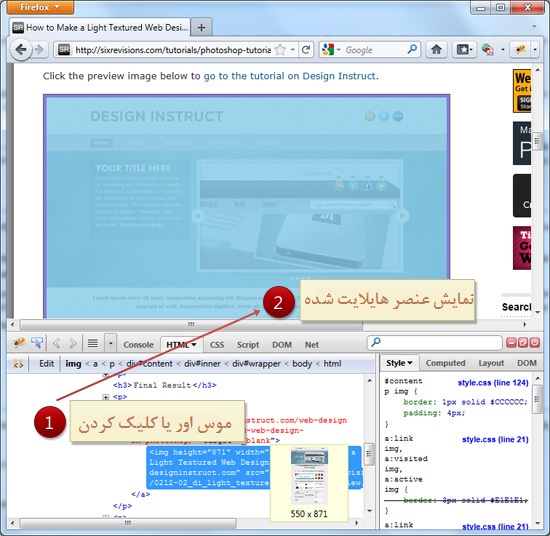The image size is (550, 536).
Task: Click the Firebug toolbar icon in navigation bar
Action: [521, 50]
